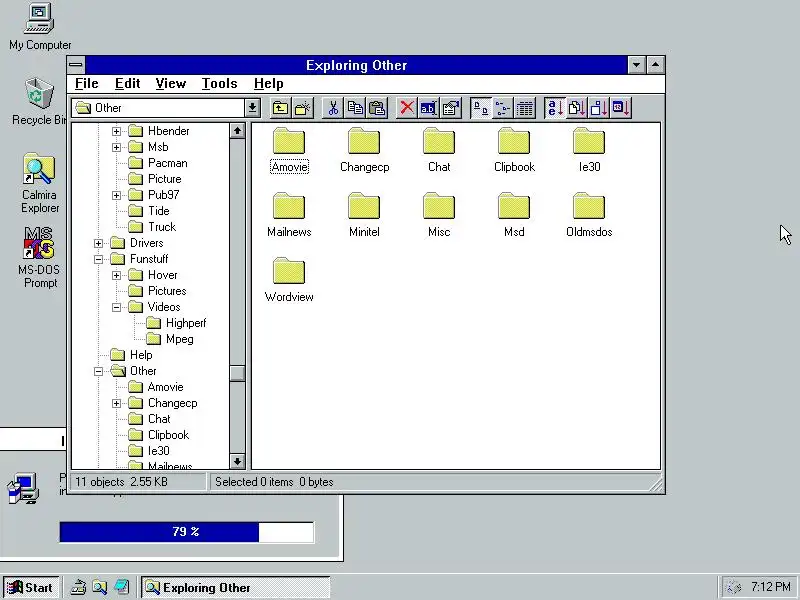Sort items by name
The height and width of the screenshot is (600, 800).
tap(555, 108)
